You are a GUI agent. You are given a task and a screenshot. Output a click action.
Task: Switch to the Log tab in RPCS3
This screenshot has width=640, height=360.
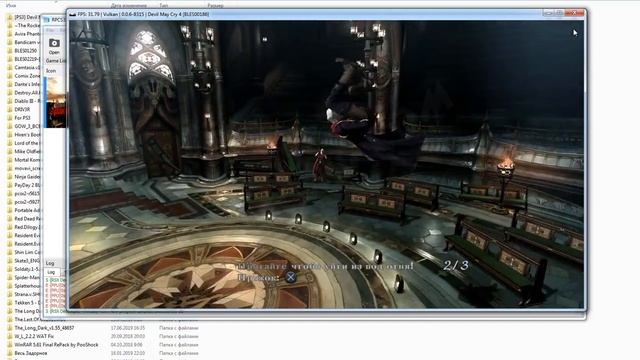[51, 272]
